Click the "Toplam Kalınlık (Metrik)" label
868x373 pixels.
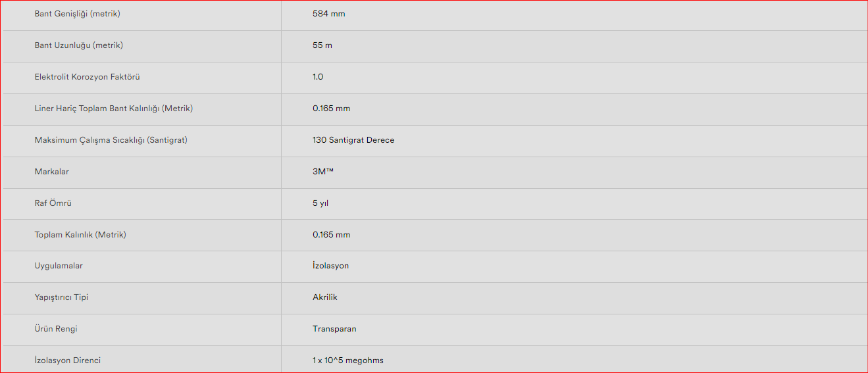[80, 235]
